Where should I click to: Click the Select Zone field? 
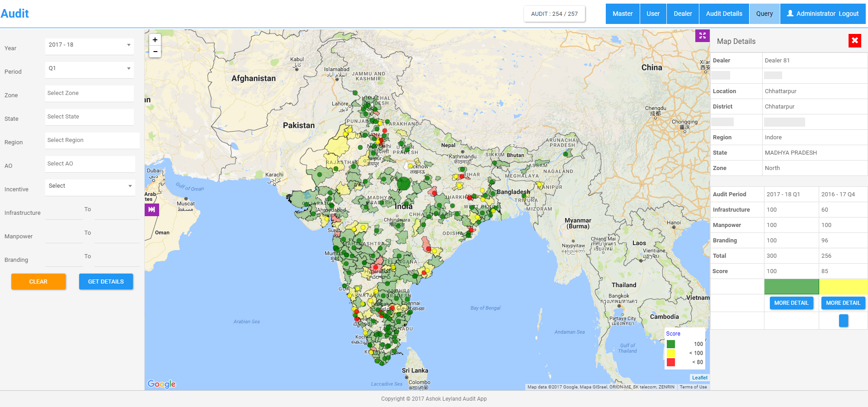tap(90, 93)
